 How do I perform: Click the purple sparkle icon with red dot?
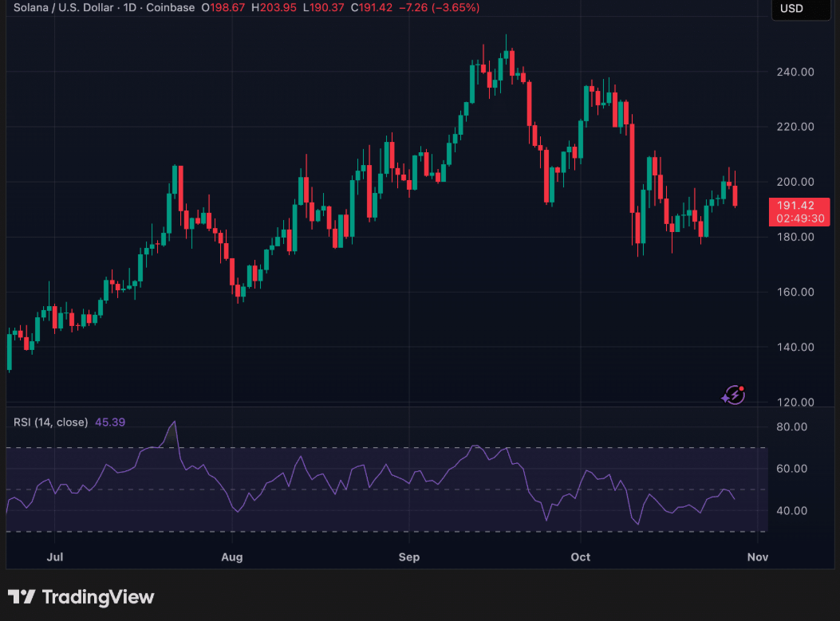pos(733,395)
